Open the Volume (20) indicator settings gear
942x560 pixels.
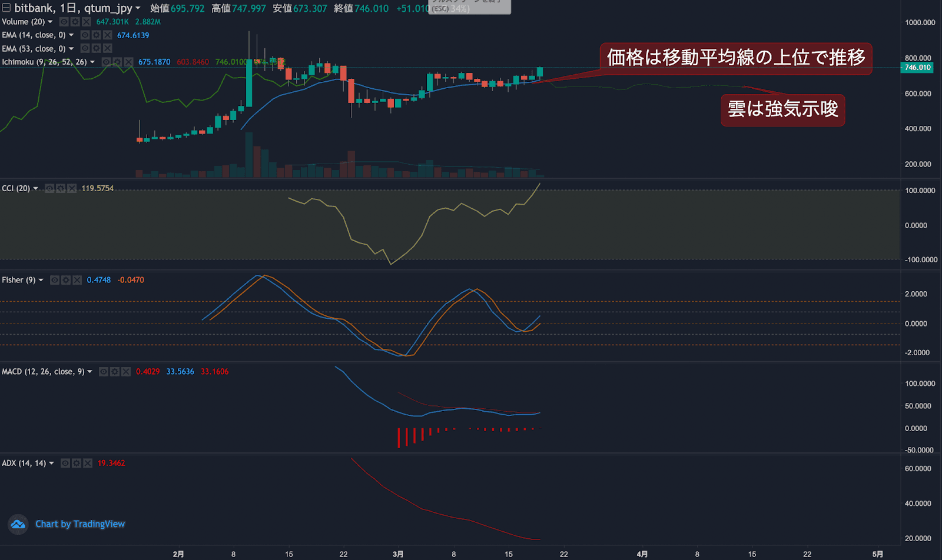click(x=75, y=21)
